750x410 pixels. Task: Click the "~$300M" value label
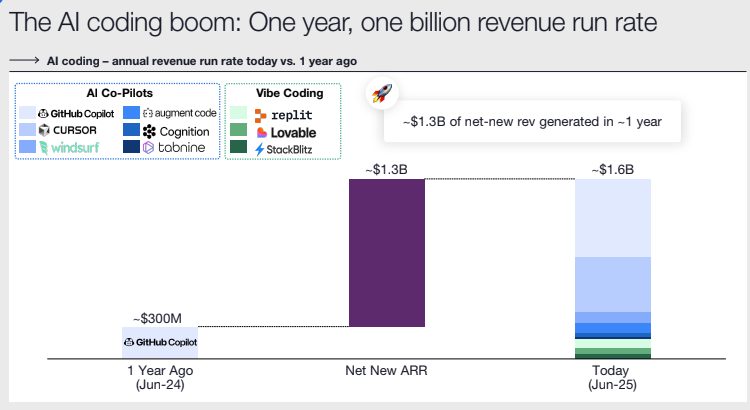pyautogui.click(x=157, y=319)
